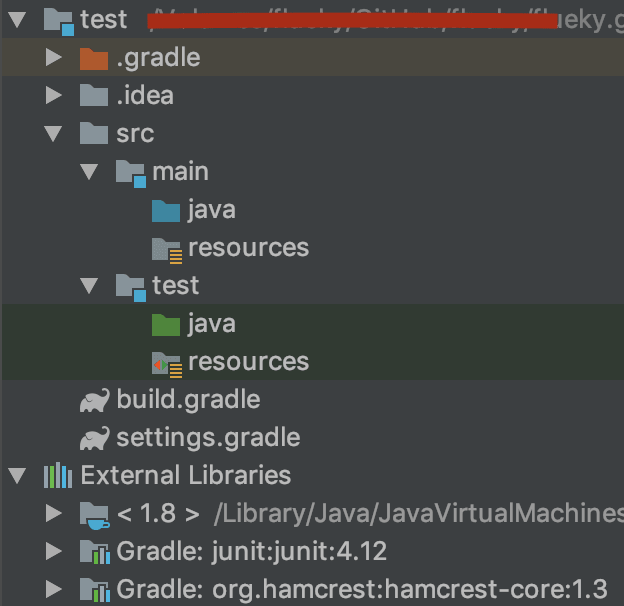Click the hamcrest-core library icon
This screenshot has height=606, width=624.
click(x=95, y=590)
